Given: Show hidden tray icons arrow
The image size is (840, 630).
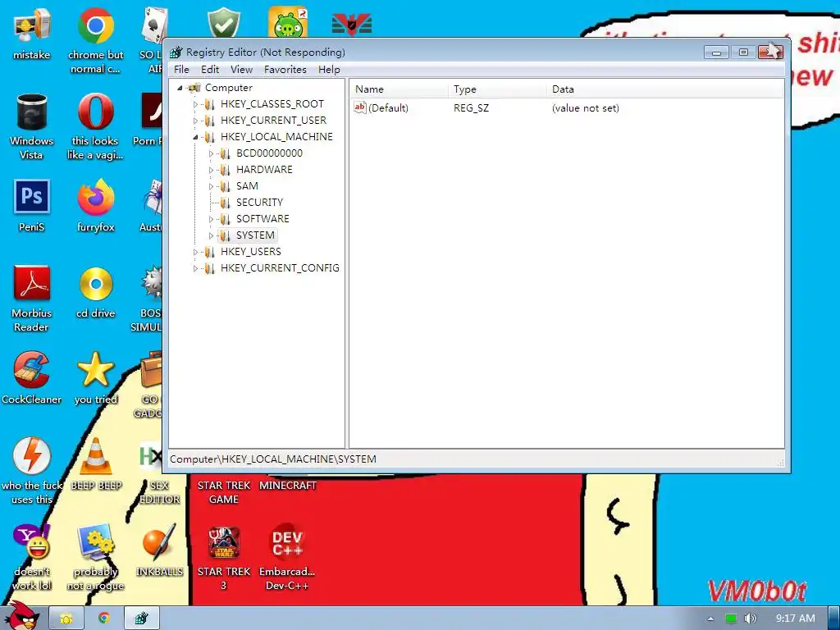Looking at the screenshot, I should (710, 619).
